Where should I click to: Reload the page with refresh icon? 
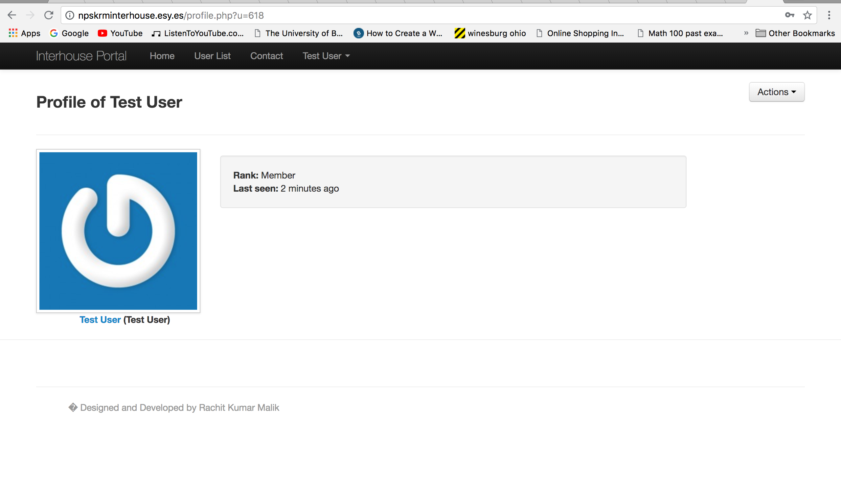(49, 15)
